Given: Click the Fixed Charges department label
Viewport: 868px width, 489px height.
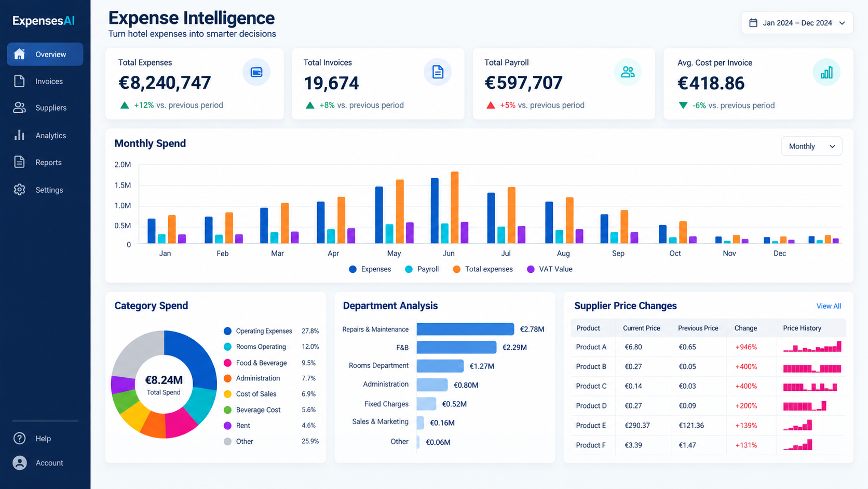Looking at the screenshot, I should [x=386, y=404].
